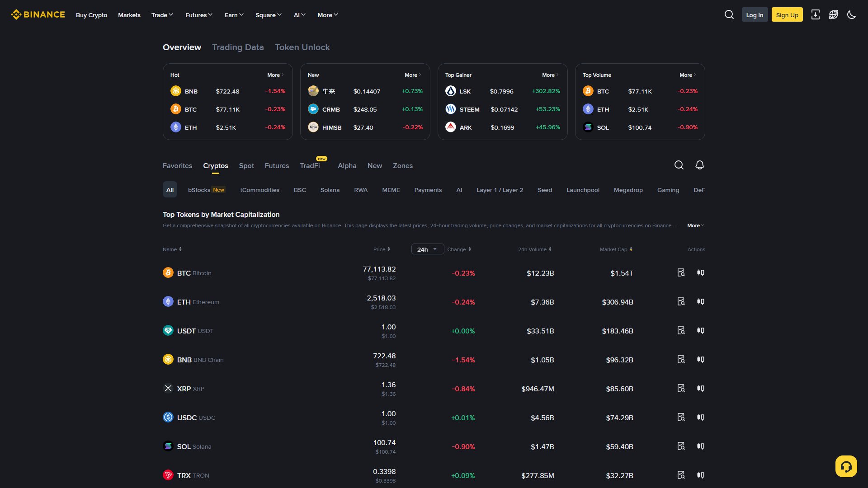Expand the Earn menu
The image size is (868, 488).
point(234,15)
